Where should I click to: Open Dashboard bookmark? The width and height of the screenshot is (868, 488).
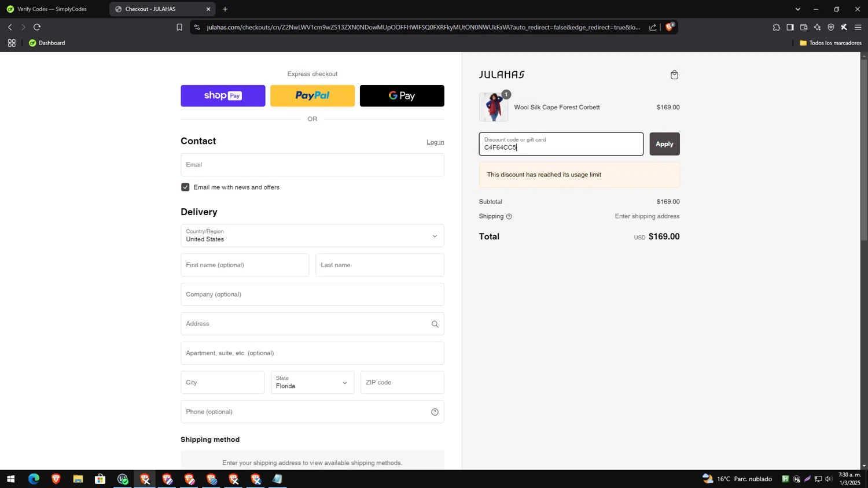coord(47,43)
